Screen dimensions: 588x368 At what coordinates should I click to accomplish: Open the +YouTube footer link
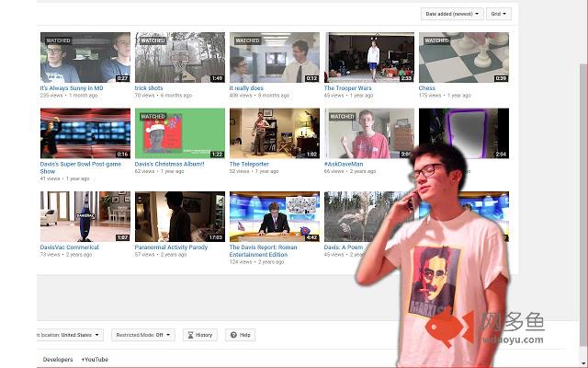coord(95,360)
